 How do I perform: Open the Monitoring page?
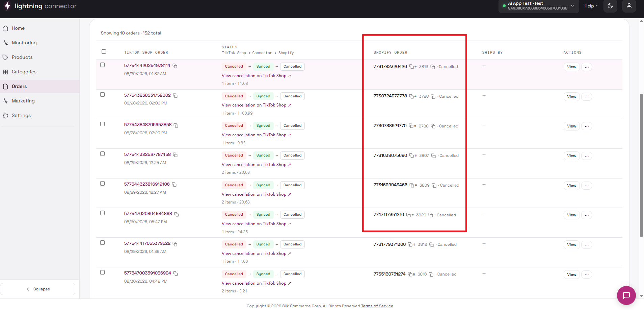coord(40,43)
